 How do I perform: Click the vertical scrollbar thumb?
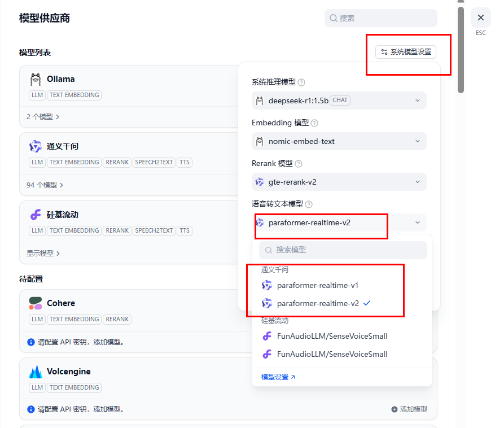[x=461, y=50]
